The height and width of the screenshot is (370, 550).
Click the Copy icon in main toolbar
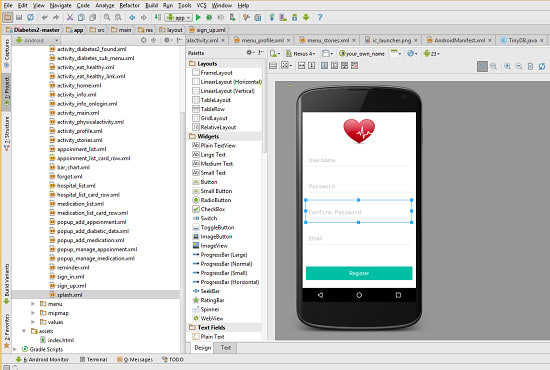click(81, 17)
